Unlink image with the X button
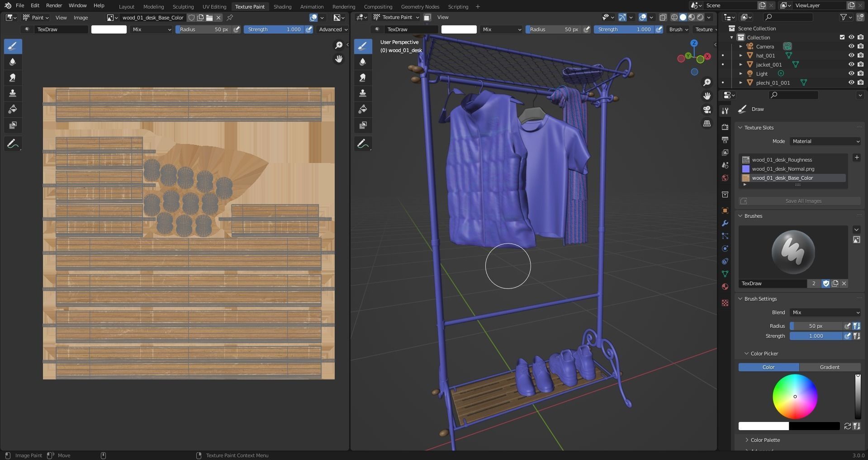 [218, 18]
